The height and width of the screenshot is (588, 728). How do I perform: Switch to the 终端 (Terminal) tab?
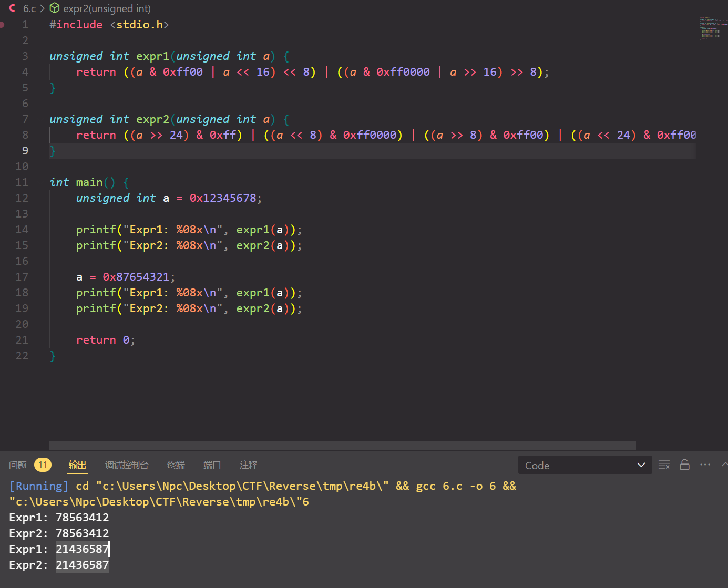[176, 465]
